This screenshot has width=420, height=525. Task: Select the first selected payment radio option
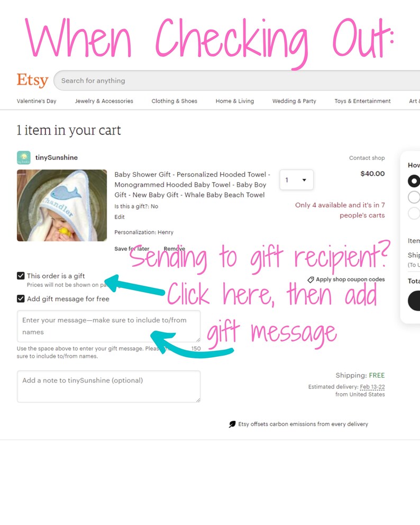tap(414, 181)
